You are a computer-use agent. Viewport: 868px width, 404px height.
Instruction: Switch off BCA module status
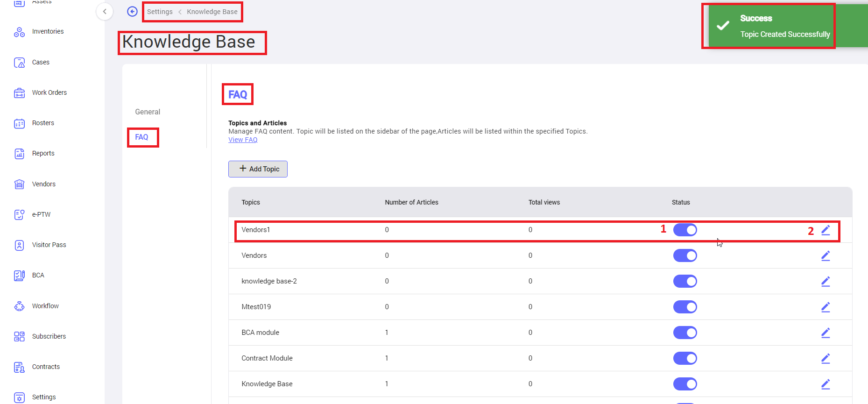click(x=685, y=333)
